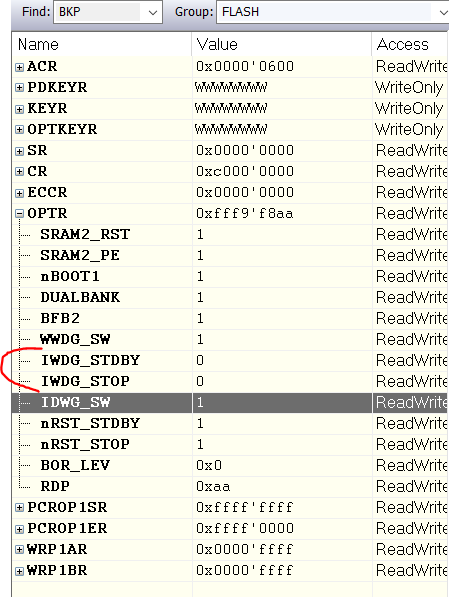The width and height of the screenshot is (449, 597).
Task: Select the nRST_STOP bit field
Action: point(85,444)
